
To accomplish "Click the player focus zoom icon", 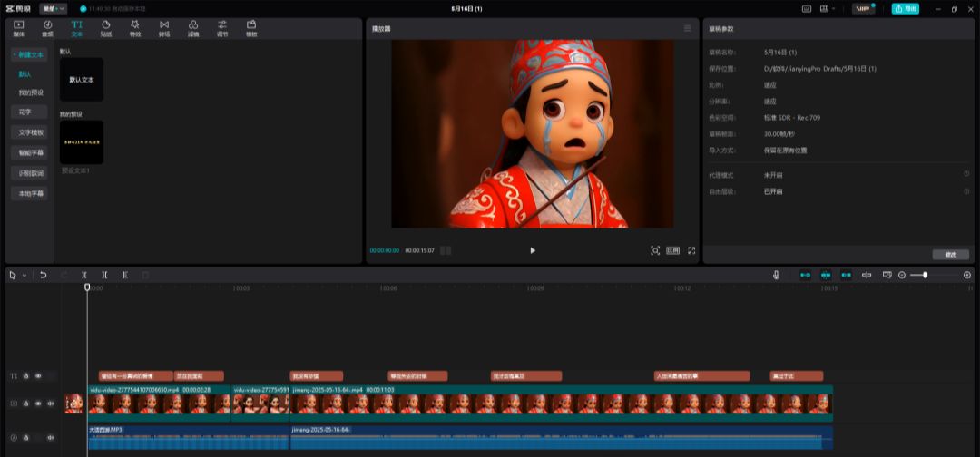I will pyautogui.click(x=655, y=250).
